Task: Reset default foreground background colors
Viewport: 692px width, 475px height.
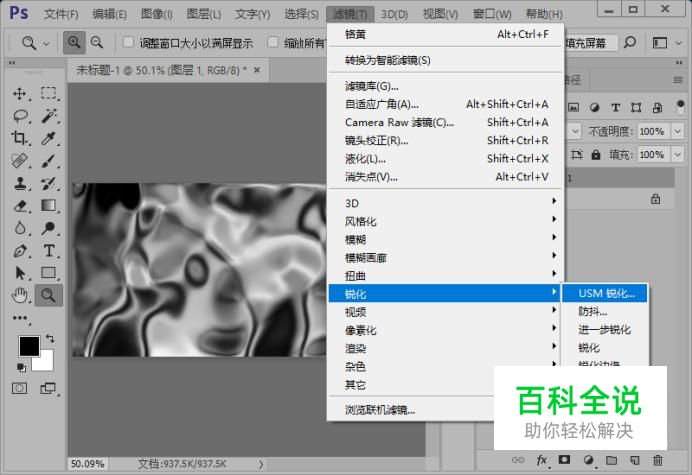Action: [21, 367]
